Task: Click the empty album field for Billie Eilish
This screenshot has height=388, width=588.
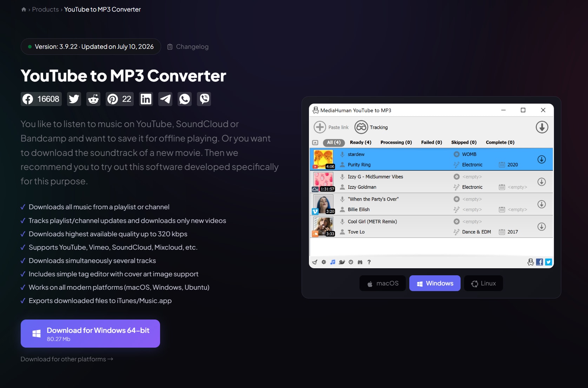Action: coord(472,199)
